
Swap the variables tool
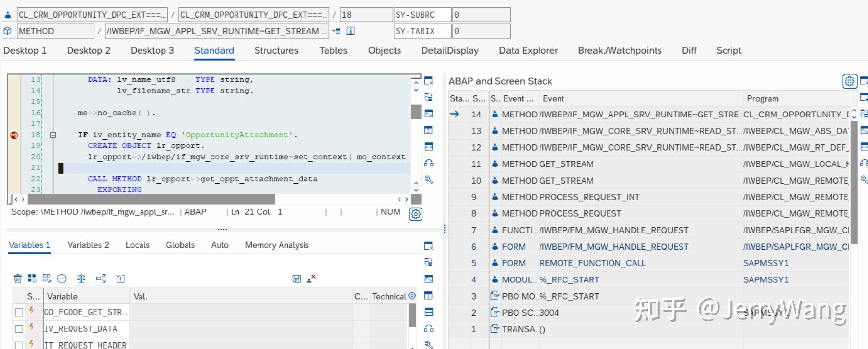429,262
